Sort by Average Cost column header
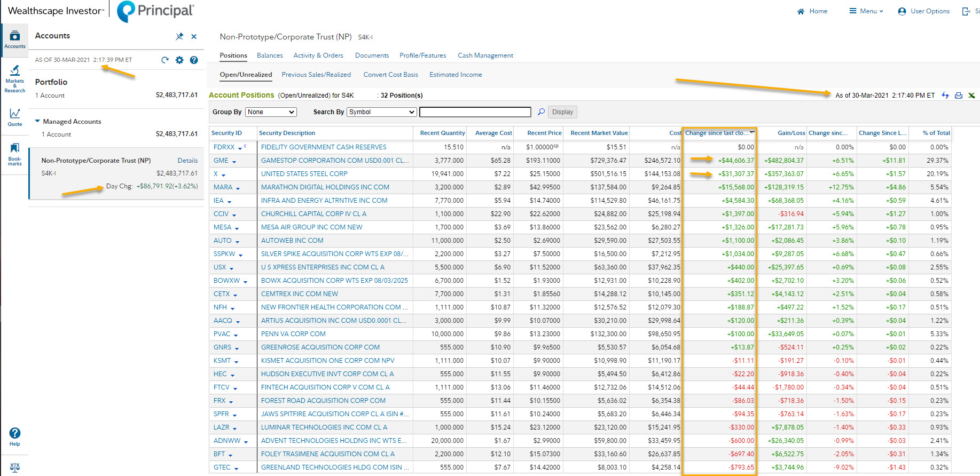Viewport: 980px width, 476px height. click(493, 133)
